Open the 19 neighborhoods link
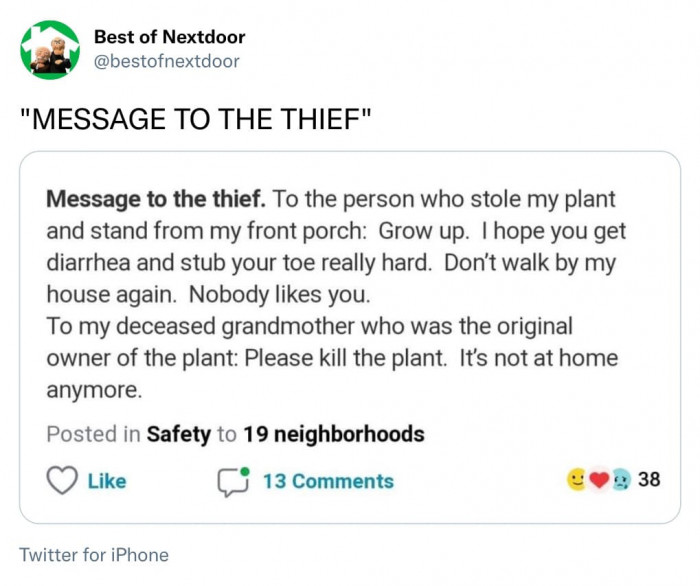Image resolution: width=700 pixels, height=586 pixels. [333, 434]
